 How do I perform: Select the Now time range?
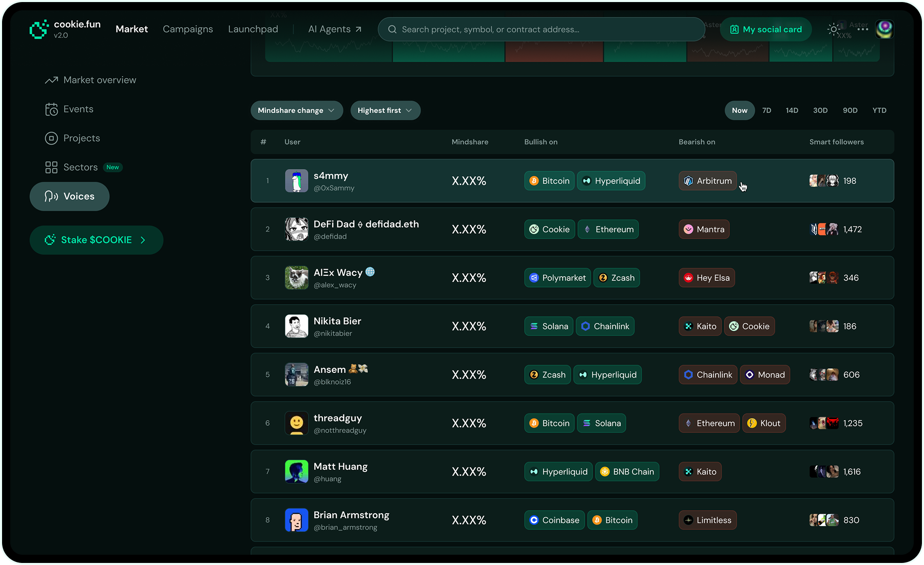click(x=740, y=110)
